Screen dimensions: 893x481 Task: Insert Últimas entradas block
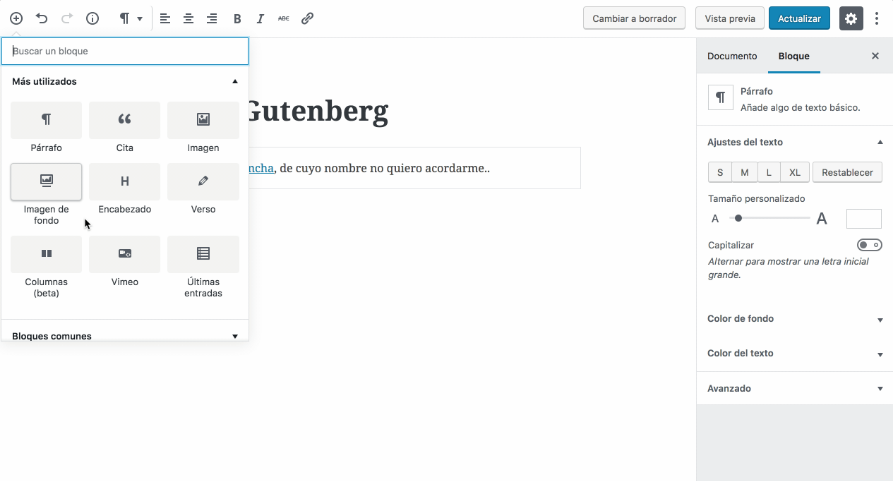203,268
